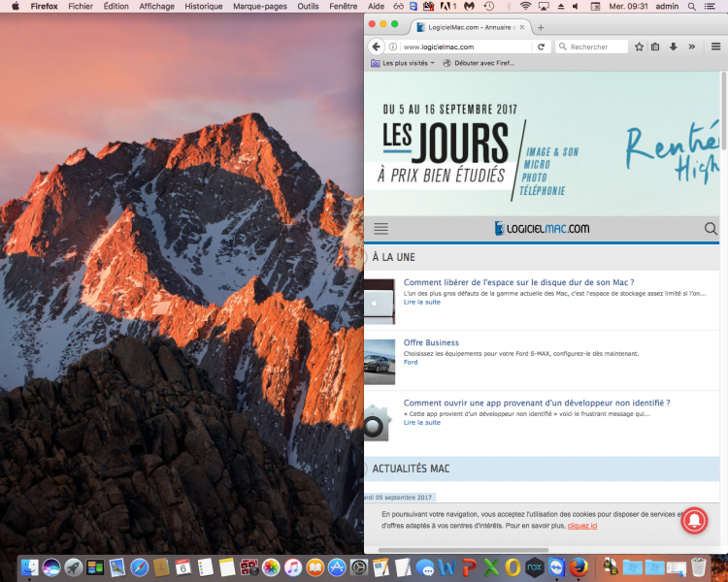Open Calendar from the dock
The width and height of the screenshot is (728, 582).
[182, 567]
